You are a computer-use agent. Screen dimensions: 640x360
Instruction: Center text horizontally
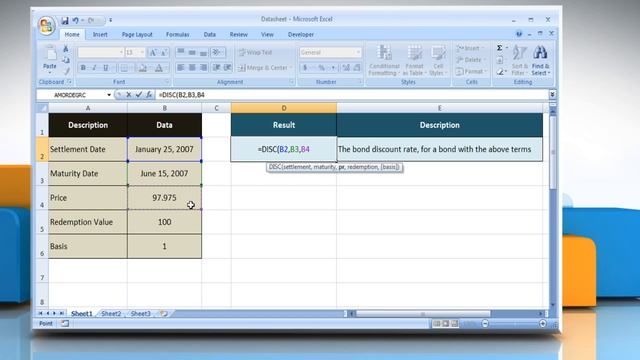coord(192,68)
